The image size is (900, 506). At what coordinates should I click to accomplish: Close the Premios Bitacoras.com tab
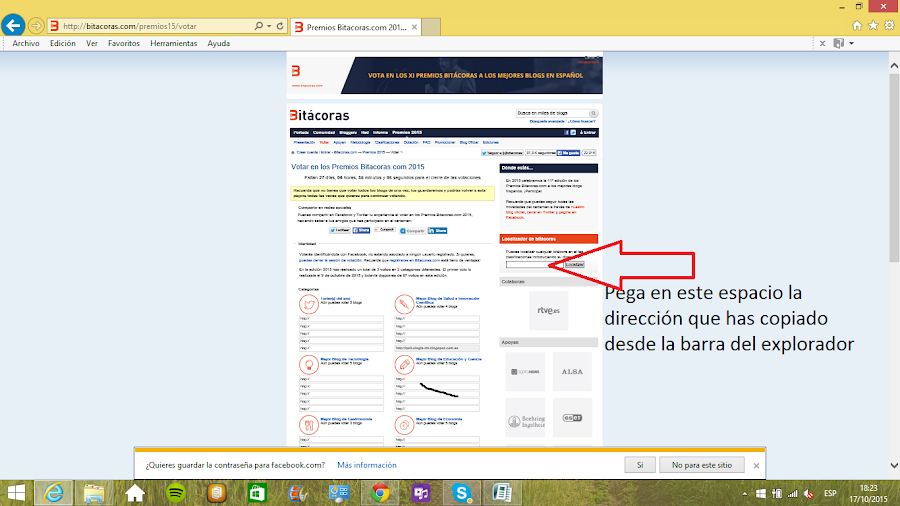[x=414, y=27]
